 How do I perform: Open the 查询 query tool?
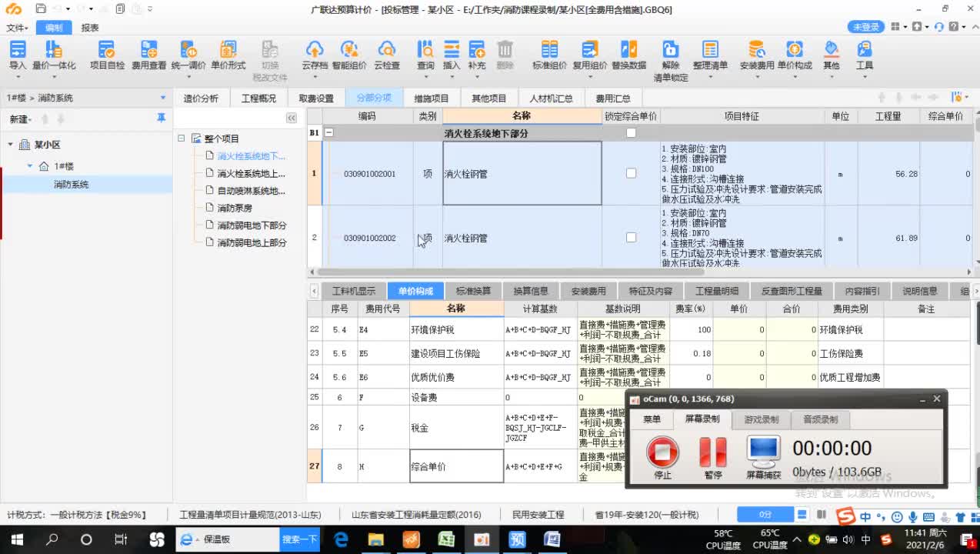point(425,55)
